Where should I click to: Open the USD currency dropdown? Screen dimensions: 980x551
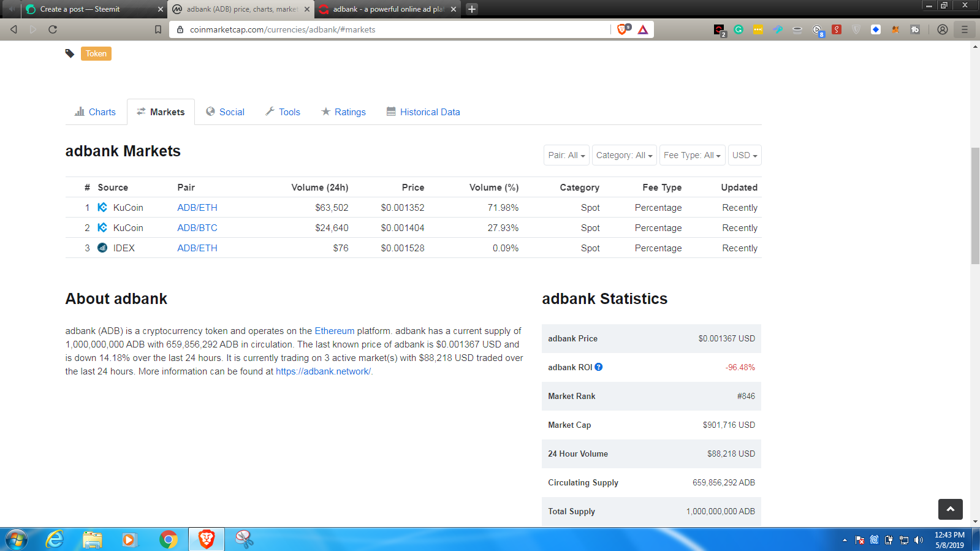point(745,155)
